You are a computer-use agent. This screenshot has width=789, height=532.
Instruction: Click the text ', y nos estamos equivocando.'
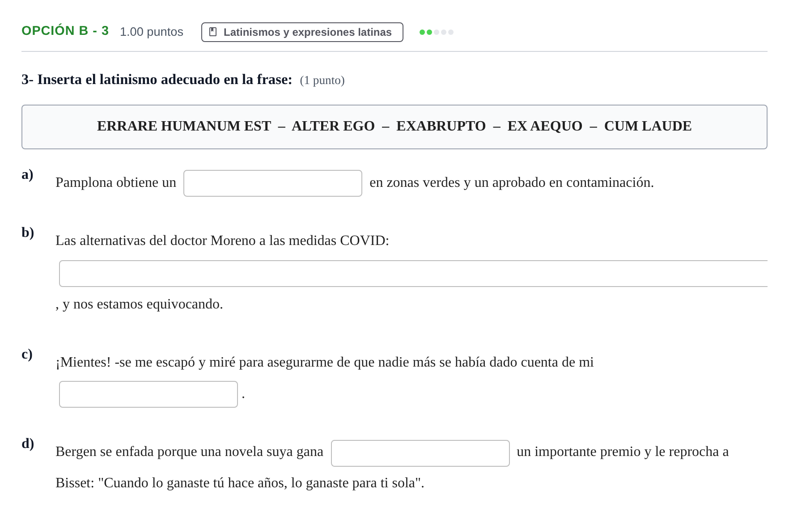coord(139,304)
